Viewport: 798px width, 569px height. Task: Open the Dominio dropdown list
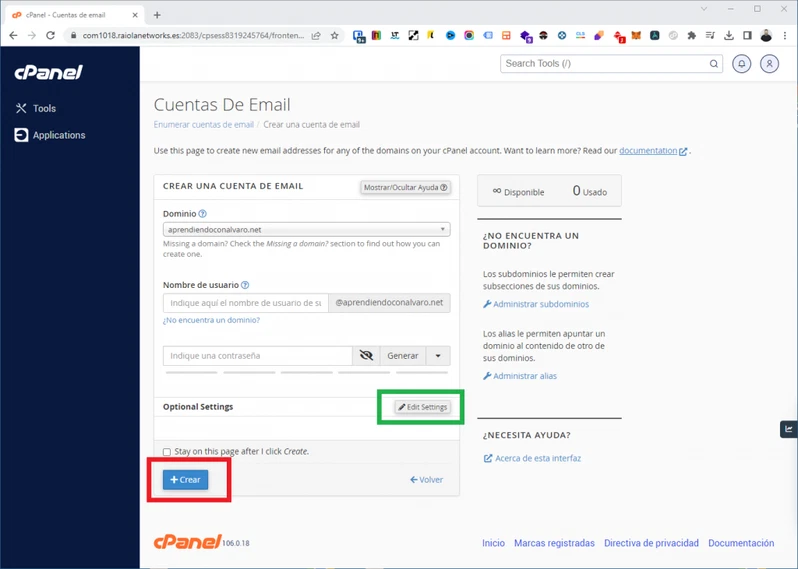(306, 230)
